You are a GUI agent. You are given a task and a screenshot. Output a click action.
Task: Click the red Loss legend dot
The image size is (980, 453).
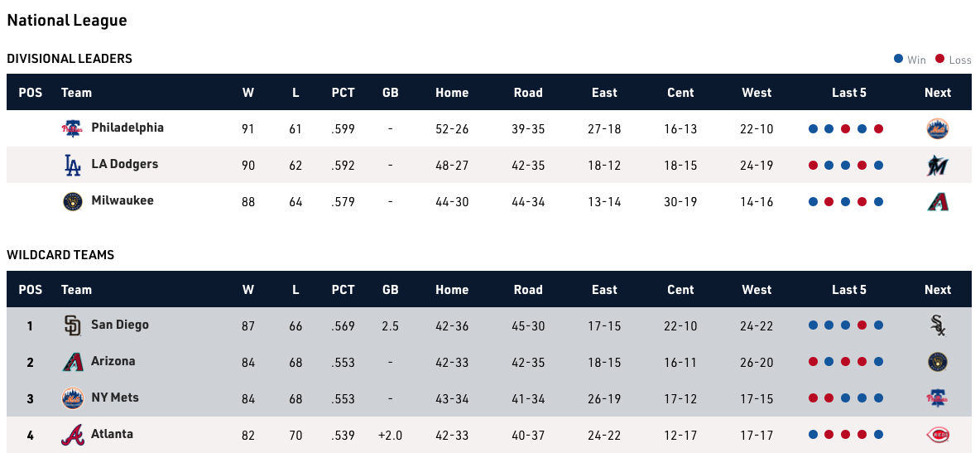(x=939, y=59)
